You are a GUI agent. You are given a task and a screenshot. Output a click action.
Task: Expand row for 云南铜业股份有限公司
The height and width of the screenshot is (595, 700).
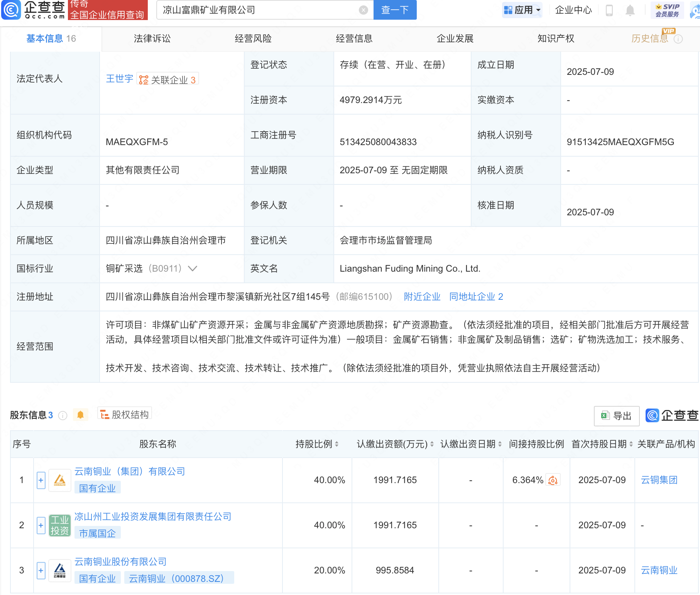coord(41,570)
